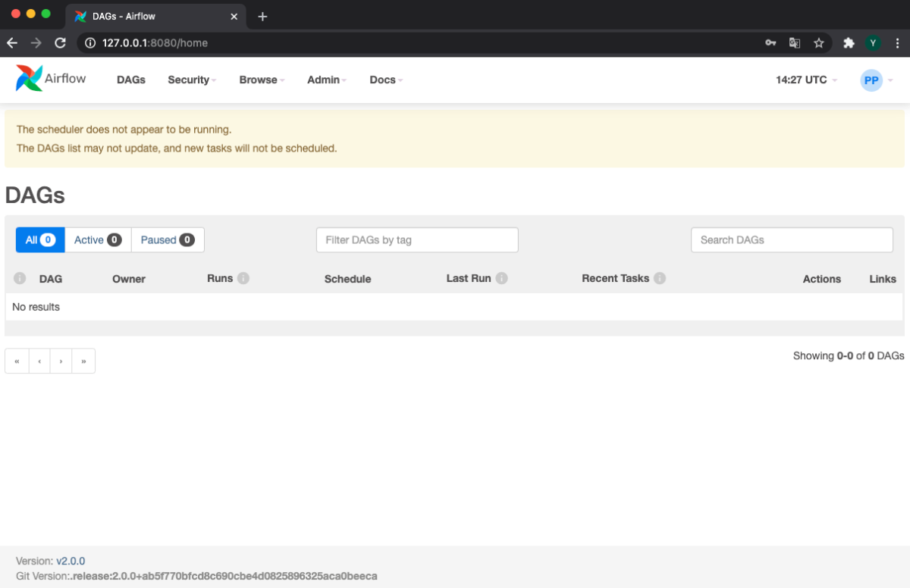This screenshot has width=910, height=588.
Task: Expand the Docs menu
Action: coord(386,80)
